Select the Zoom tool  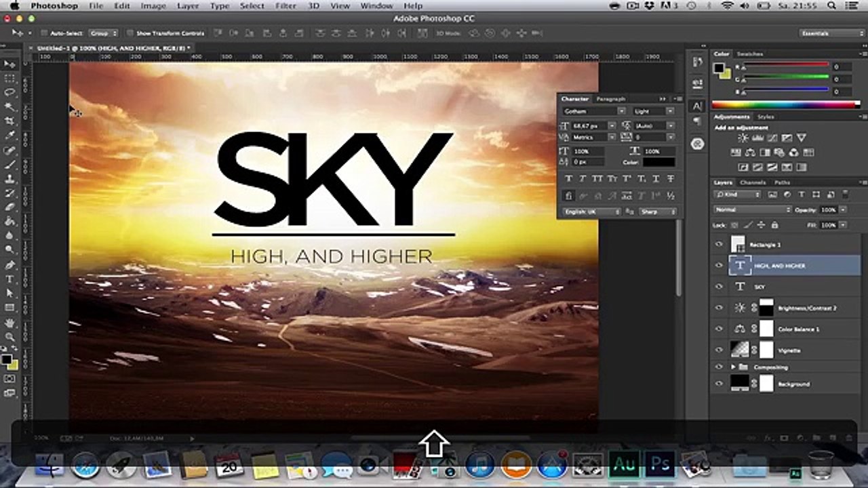click(9, 337)
